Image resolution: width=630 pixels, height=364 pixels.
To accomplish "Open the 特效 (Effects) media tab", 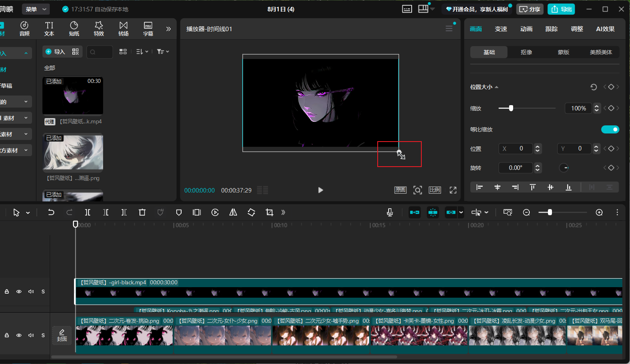I will pos(99,29).
